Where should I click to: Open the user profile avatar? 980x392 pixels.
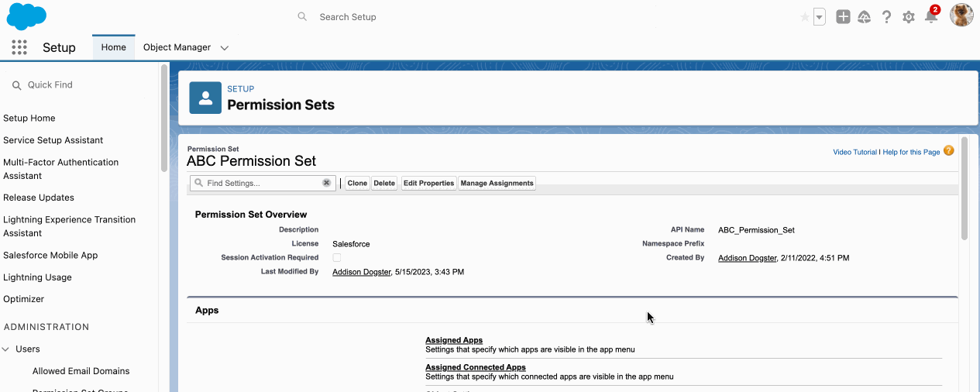(x=961, y=15)
